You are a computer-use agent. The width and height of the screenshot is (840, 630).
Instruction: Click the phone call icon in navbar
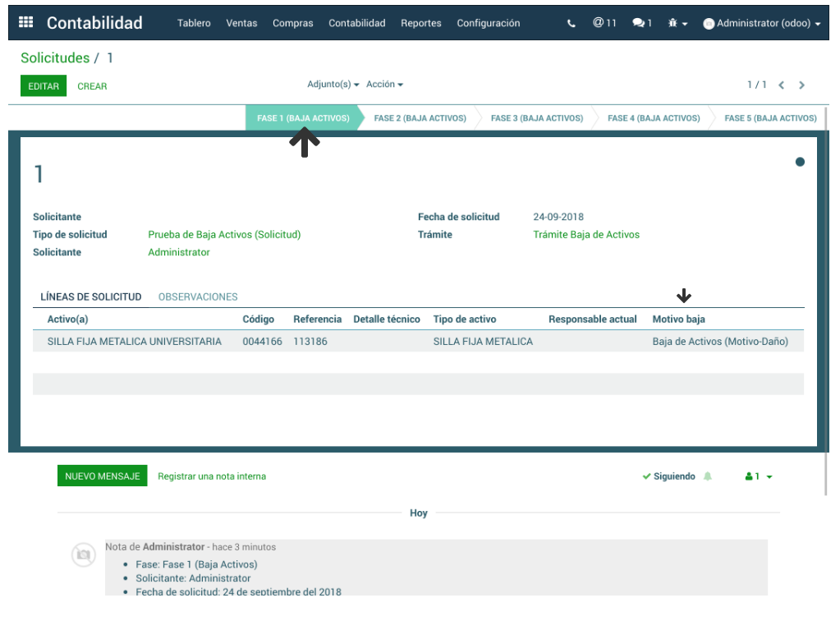click(571, 24)
